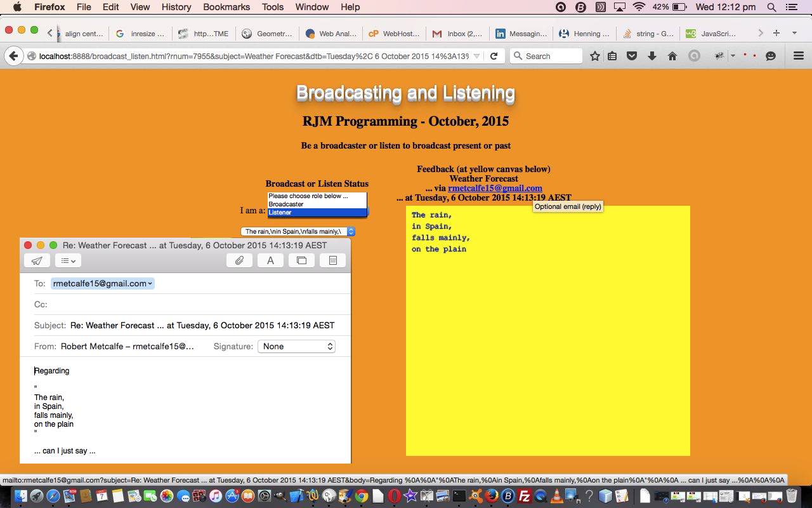The image size is (812, 508).
Task: Open the File menu
Action: point(83,7)
